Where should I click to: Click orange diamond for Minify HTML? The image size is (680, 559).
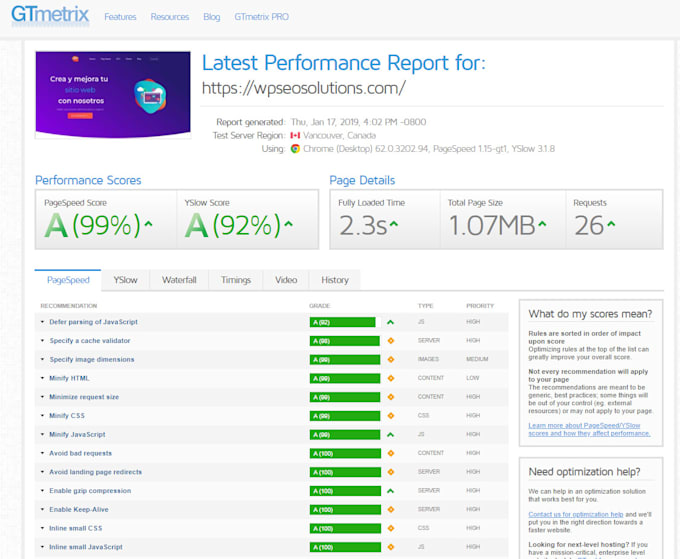[391, 378]
